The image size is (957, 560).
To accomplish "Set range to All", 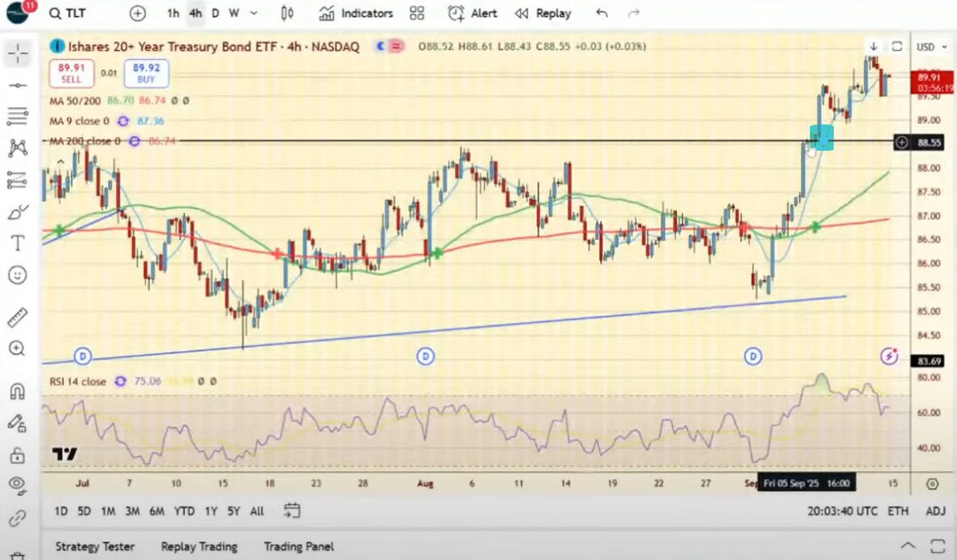I will (x=257, y=511).
